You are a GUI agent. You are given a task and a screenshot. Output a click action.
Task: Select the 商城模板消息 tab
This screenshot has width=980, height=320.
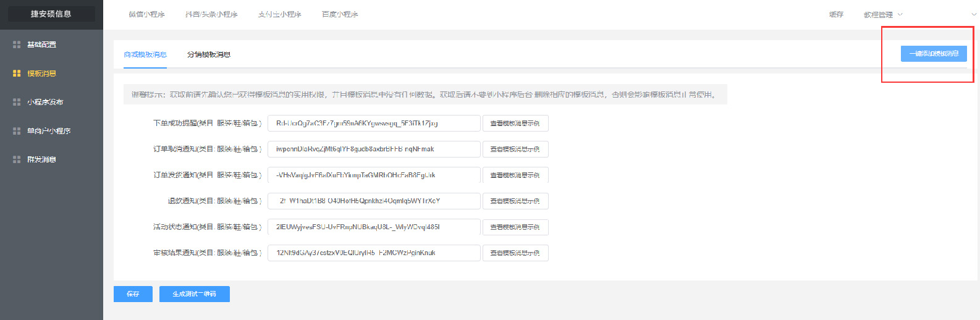click(145, 54)
